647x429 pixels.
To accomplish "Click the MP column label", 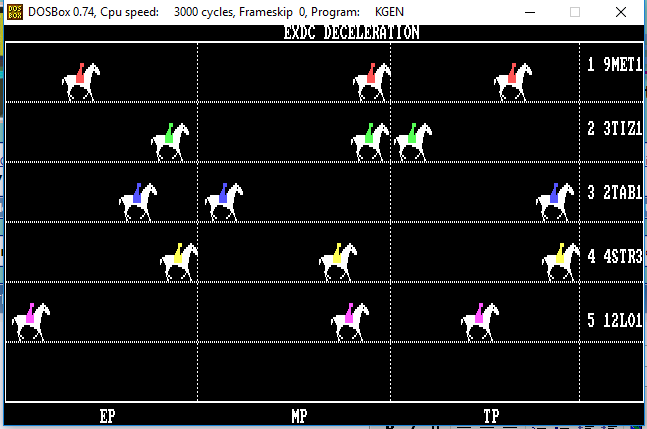I will (x=299, y=416).
